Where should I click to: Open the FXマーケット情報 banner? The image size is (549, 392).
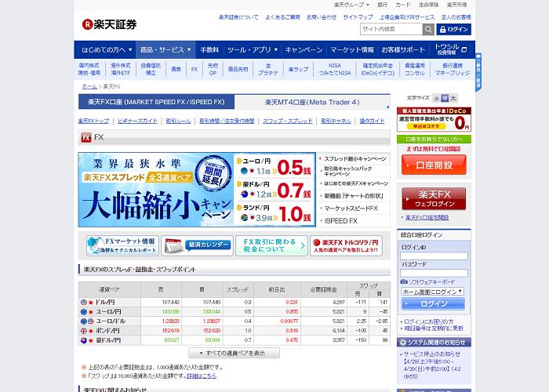[x=122, y=245]
